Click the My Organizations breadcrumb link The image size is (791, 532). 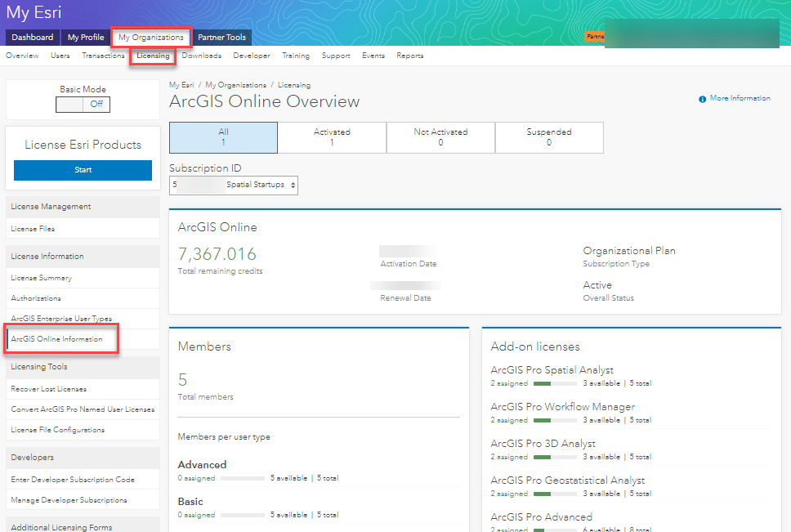pyautogui.click(x=235, y=85)
